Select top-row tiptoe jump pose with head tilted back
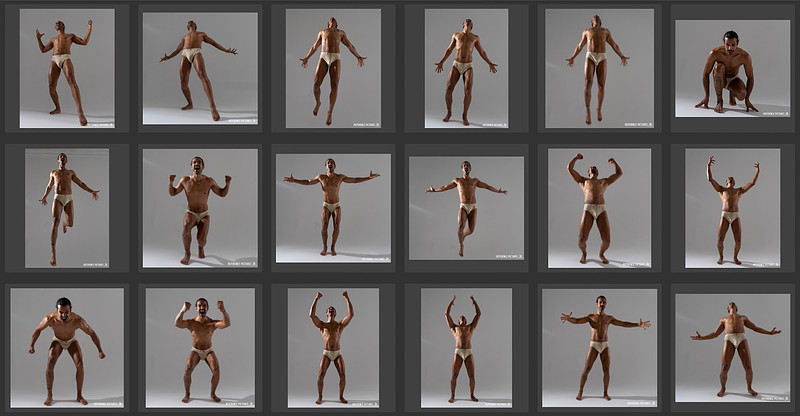This screenshot has height=416, width=800. point(599,68)
